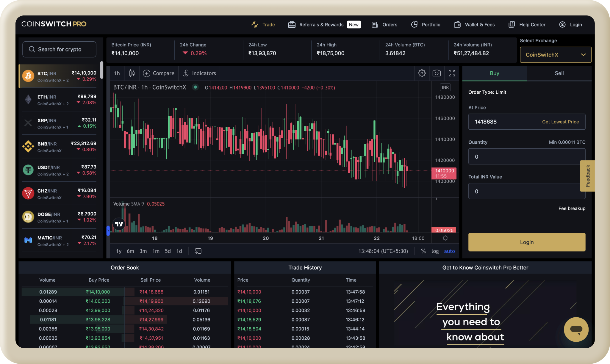The image size is (610, 364).
Task: Click the Login user profile icon
Action: pos(562,24)
